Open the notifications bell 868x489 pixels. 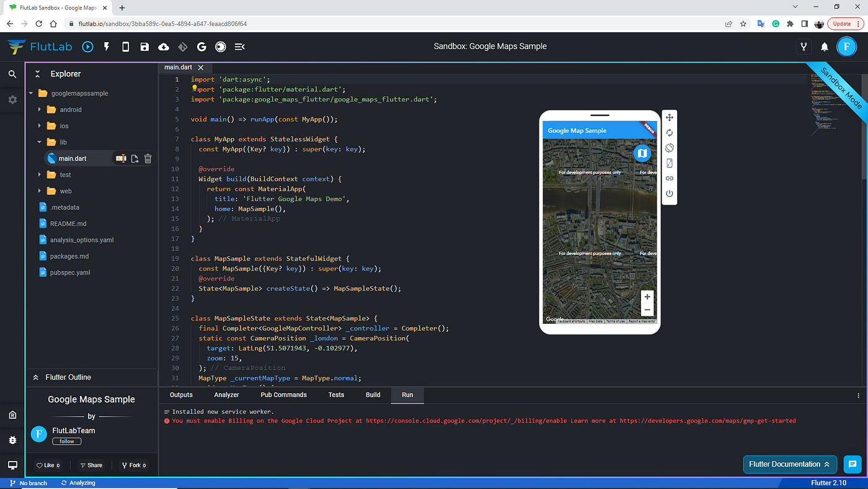[x=825, y=47]
